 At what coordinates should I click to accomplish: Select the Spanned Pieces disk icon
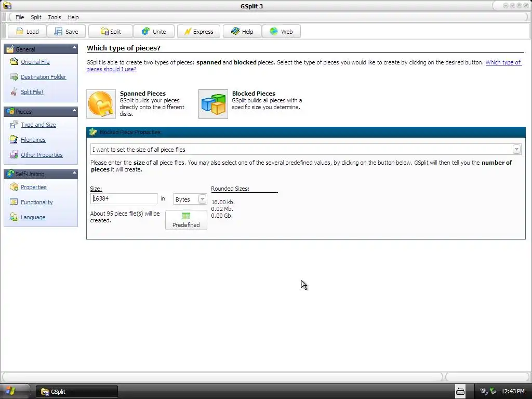[x=101, y=104]
